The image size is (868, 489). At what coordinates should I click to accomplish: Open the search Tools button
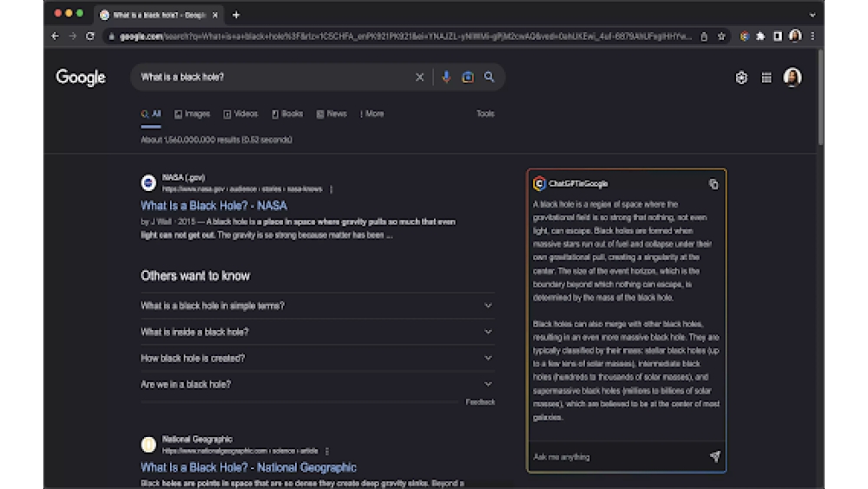pyautogui.click(x=485, y=114)
